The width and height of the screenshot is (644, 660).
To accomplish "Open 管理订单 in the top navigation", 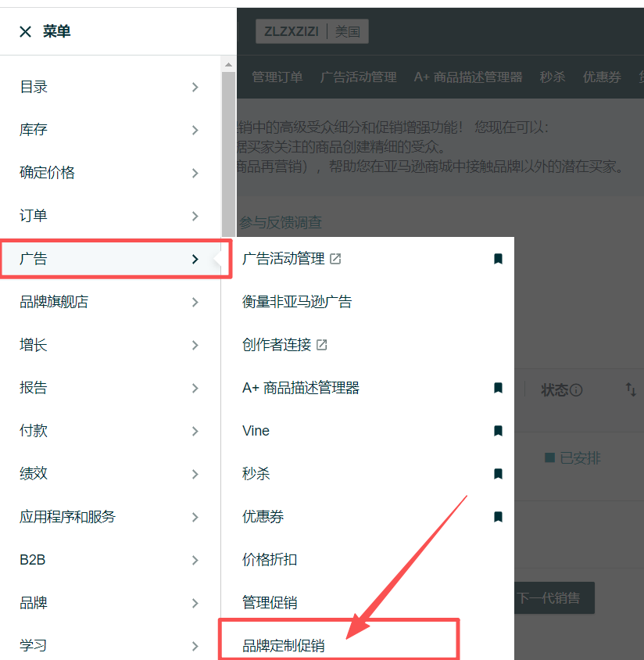I will (x=277, y=77).
